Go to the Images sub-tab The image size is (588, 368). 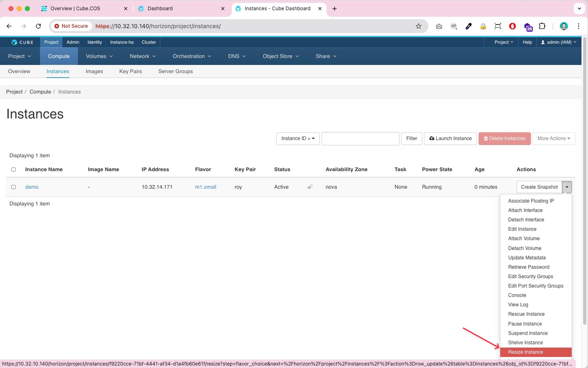coord(94,71)
